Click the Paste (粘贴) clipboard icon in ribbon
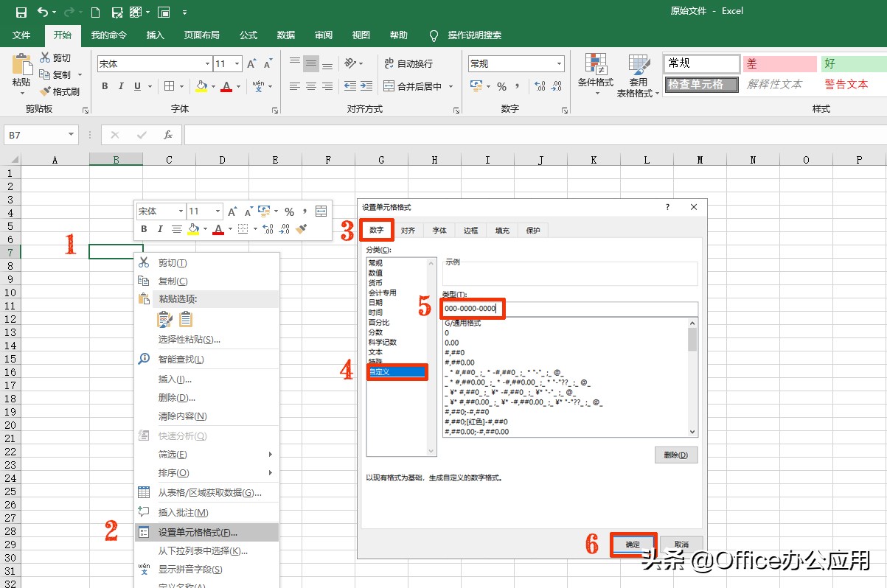This screenshot has height=588, width=887. click(21, 65)
